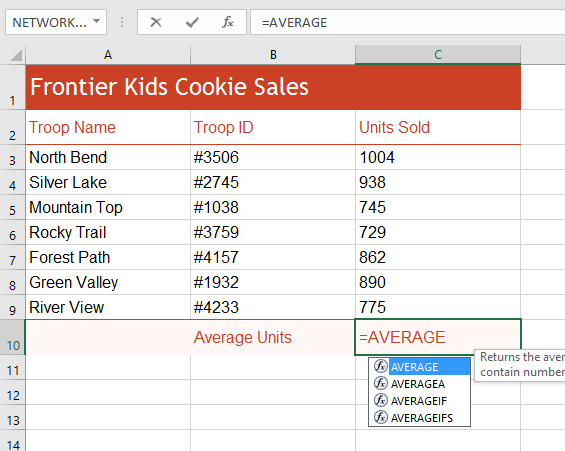
Task: Select column C header
Action: [x=438, y=55]
